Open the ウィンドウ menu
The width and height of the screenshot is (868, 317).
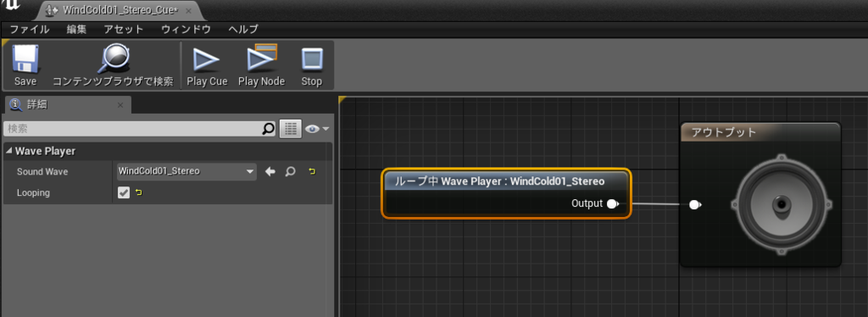click(x=186, y=30)
